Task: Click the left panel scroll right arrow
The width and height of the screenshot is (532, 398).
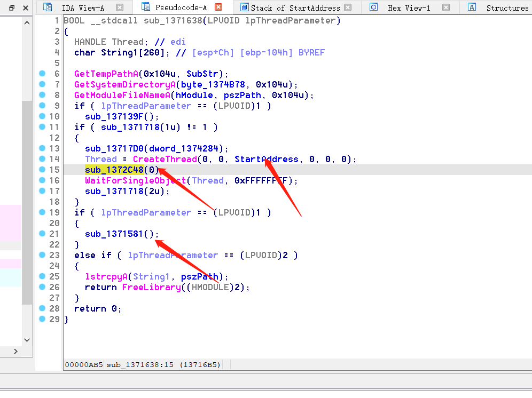Action: click(15, 352)
